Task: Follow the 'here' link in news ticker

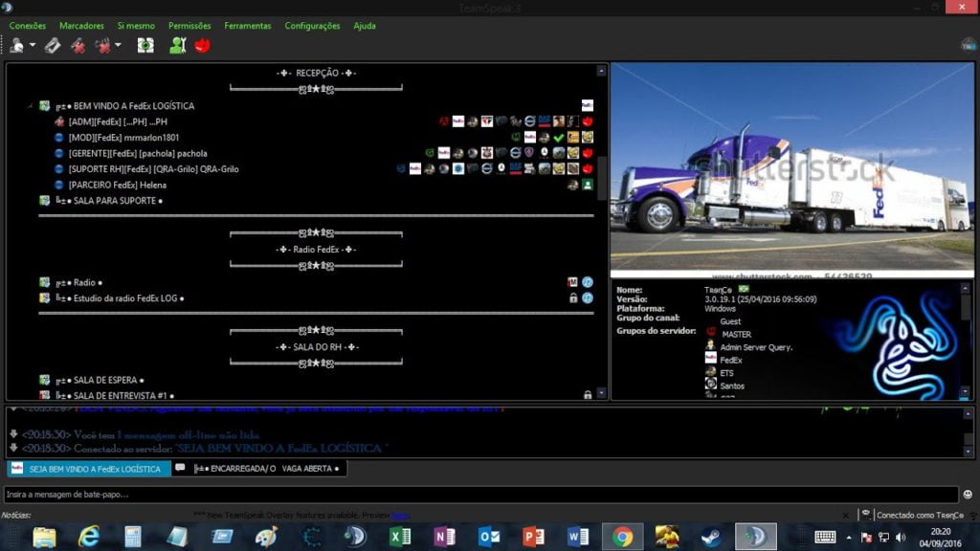Action: point(400,516)
